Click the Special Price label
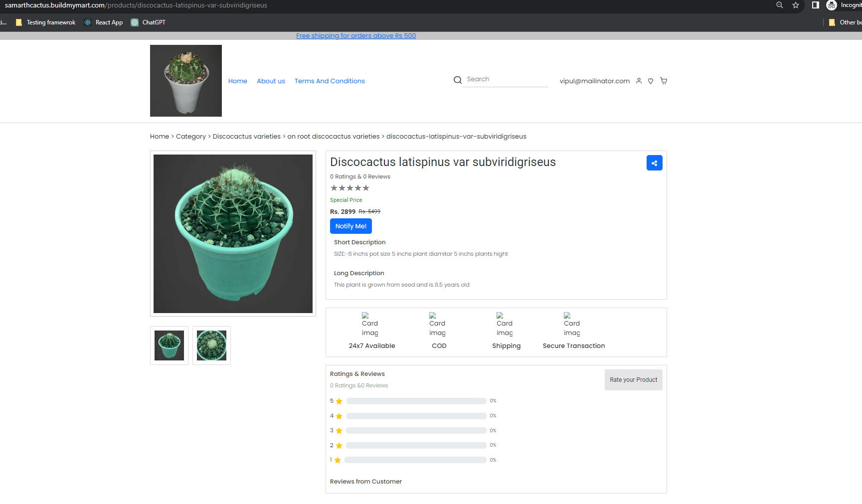The width and height of the screenshot is (862, 504). [x=346, y=200]
